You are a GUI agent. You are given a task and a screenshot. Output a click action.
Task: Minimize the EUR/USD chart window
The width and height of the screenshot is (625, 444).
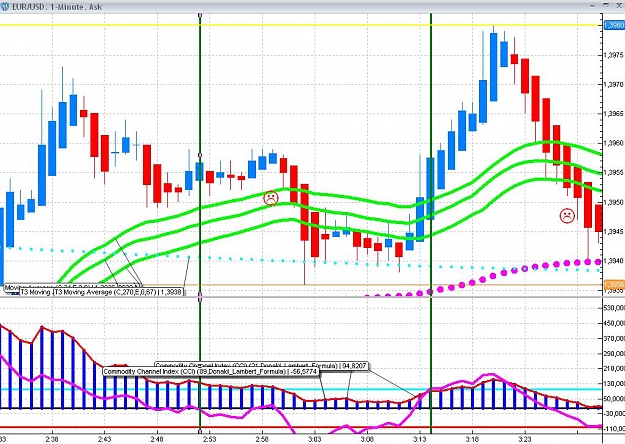point(592,6)
